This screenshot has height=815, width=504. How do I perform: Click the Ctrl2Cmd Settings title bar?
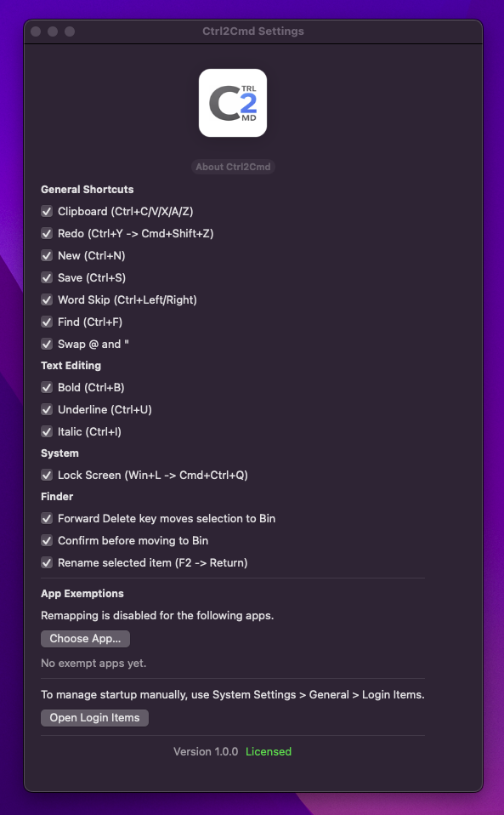(x=252, y=31)
